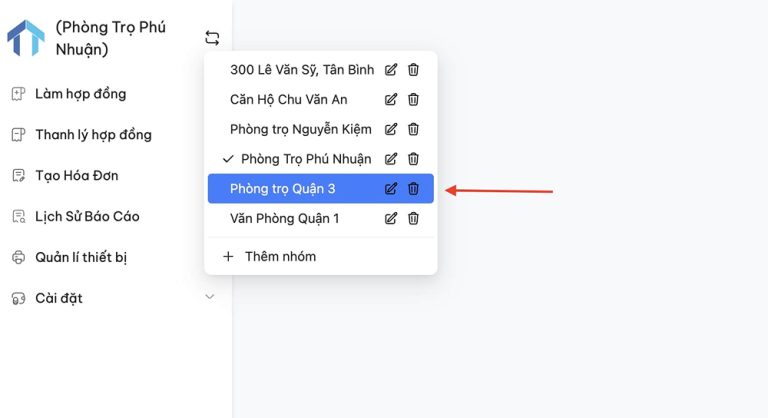Select the checked Phòng Trọ Phú Nhuận entry
Screen dimensions: 768x418
[306, 159]
